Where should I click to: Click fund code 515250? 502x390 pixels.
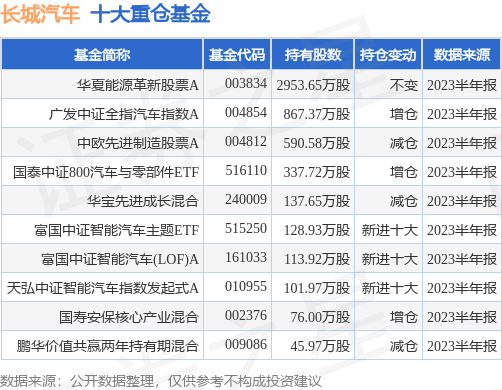coord(246,228)
